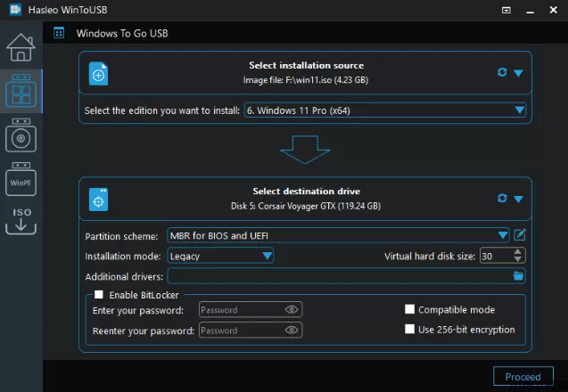Increase the virtual hard disk size
Image resolution: width=568 pixels, height=392 pixels.
[519, 252]
